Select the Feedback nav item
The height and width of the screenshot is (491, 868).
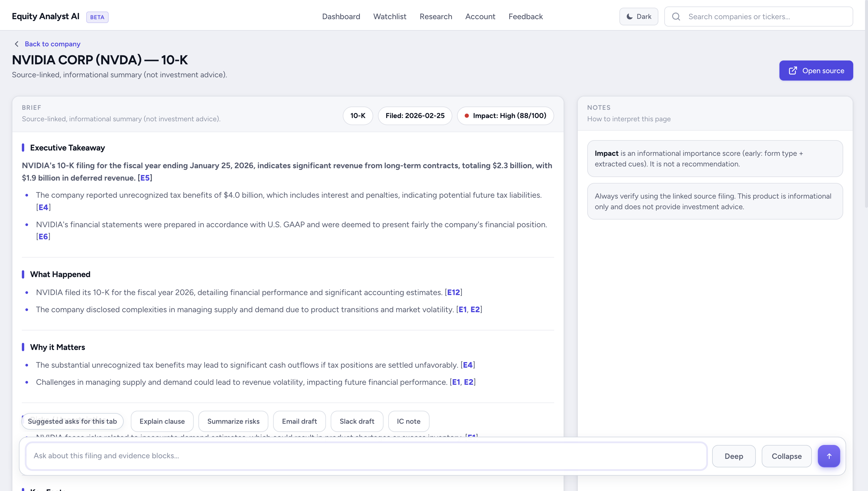click(525, 17)
